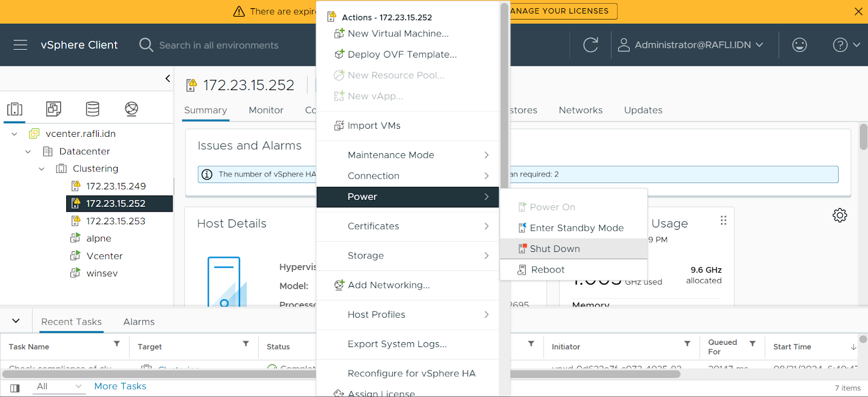Viewport: 868px width, 397px height.
Task: Click Enter Standby Mode in Power submenu
Action: coord(573,228)
